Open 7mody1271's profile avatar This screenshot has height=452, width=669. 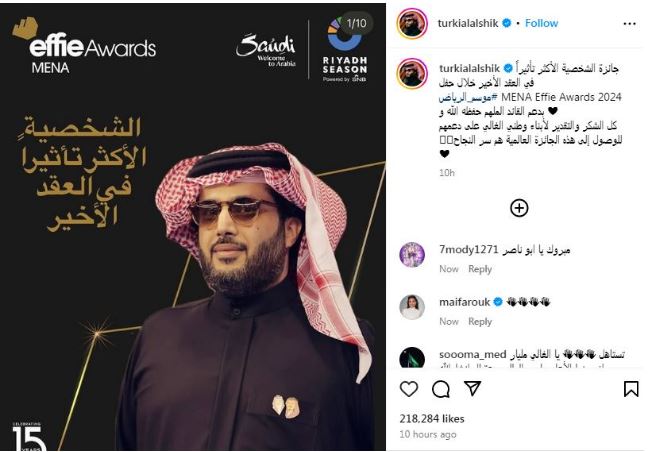click(x=412, y=255)
